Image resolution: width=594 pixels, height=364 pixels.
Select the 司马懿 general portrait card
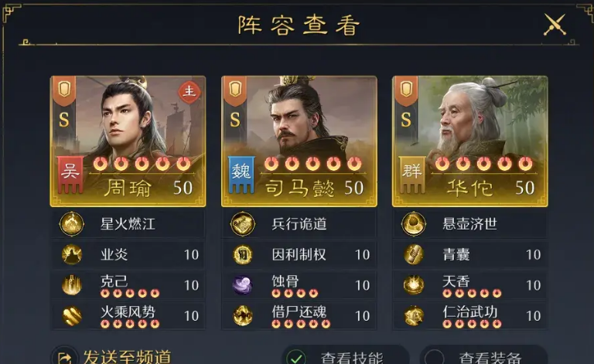[x=299, y=141]
